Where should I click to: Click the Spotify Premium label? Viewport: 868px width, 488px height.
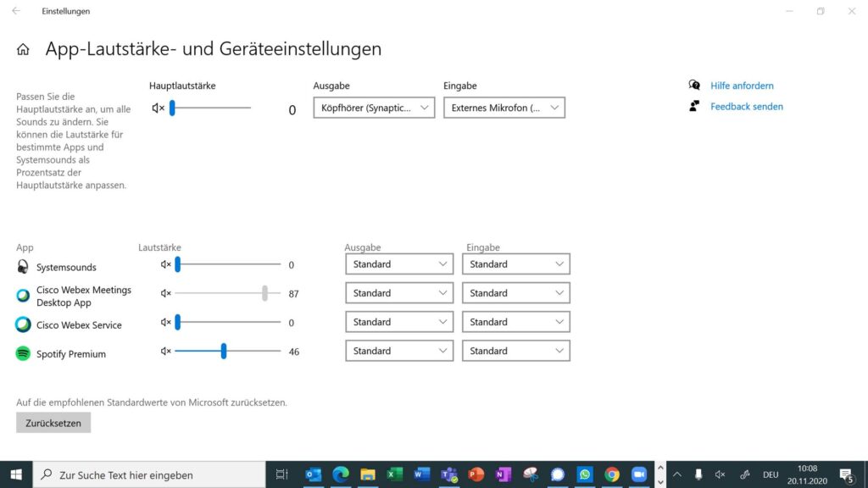71,353
